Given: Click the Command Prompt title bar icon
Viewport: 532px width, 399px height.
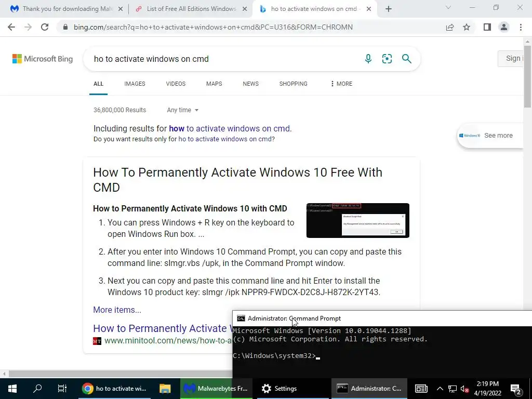Looking at the screenshot, I should click(x=241, y=318).
